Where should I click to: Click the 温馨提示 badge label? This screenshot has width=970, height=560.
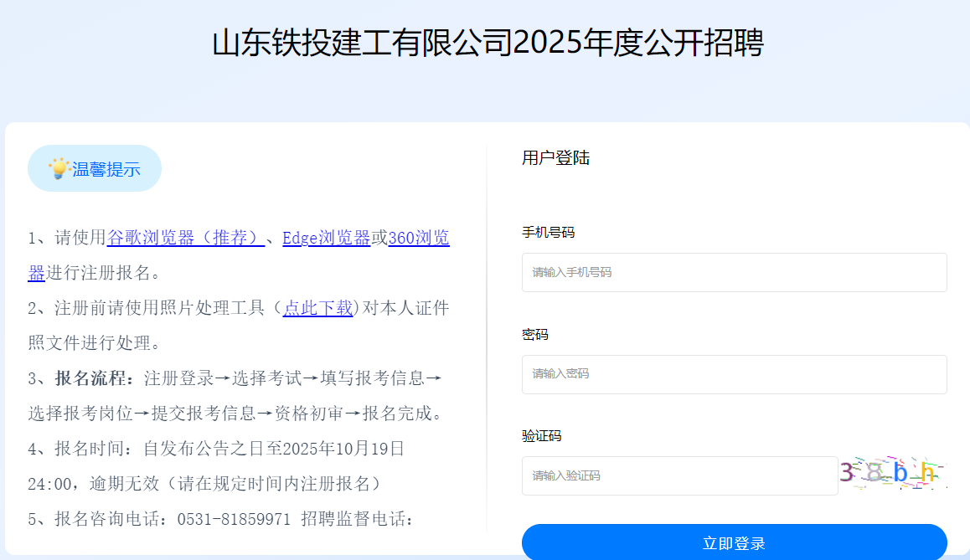click(106, 169)
